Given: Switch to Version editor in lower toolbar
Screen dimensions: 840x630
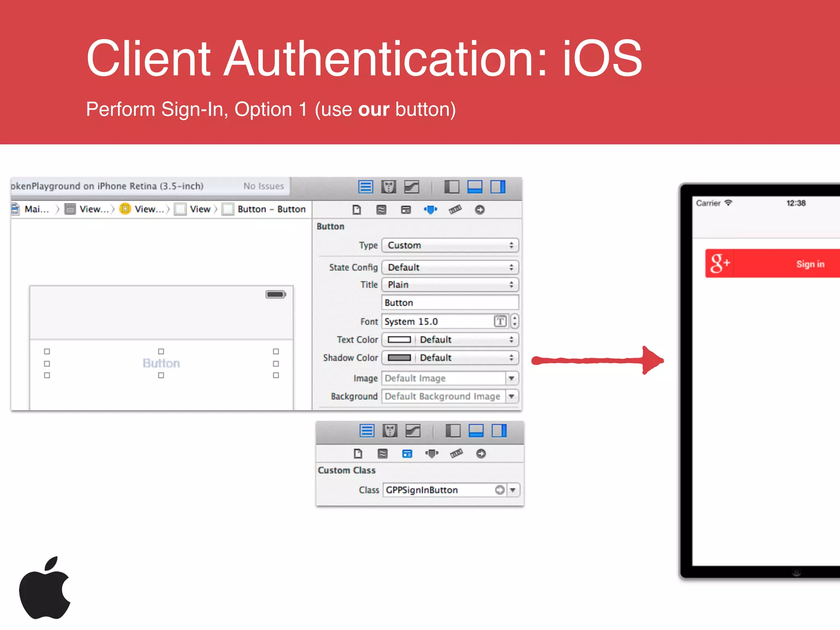Looking at the screenshot, I should [x=413, y=431].
